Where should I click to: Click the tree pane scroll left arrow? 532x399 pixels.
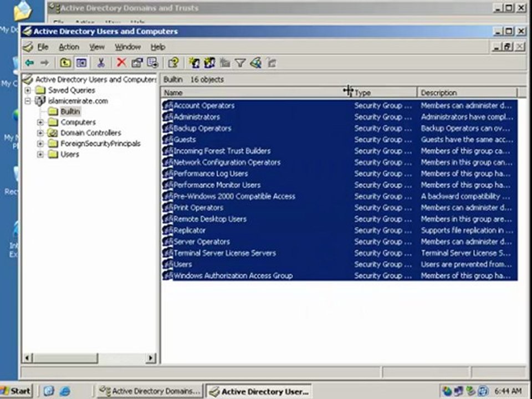pos(28,358)
